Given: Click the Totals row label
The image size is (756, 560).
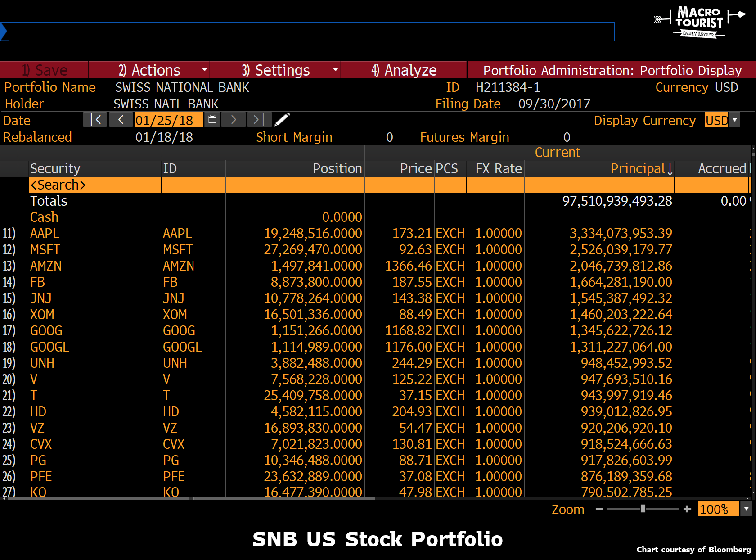Looking at the screenshot, I should 49,201.
